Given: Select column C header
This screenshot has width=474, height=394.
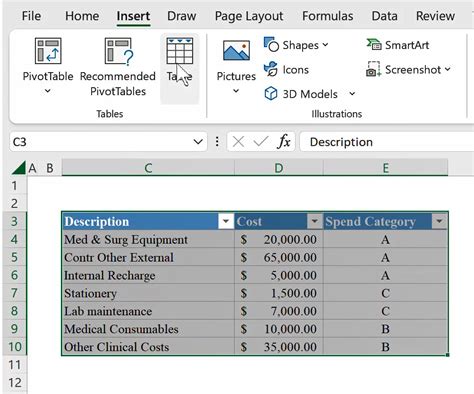Looking at the screenshot, I should pos(148,168).
